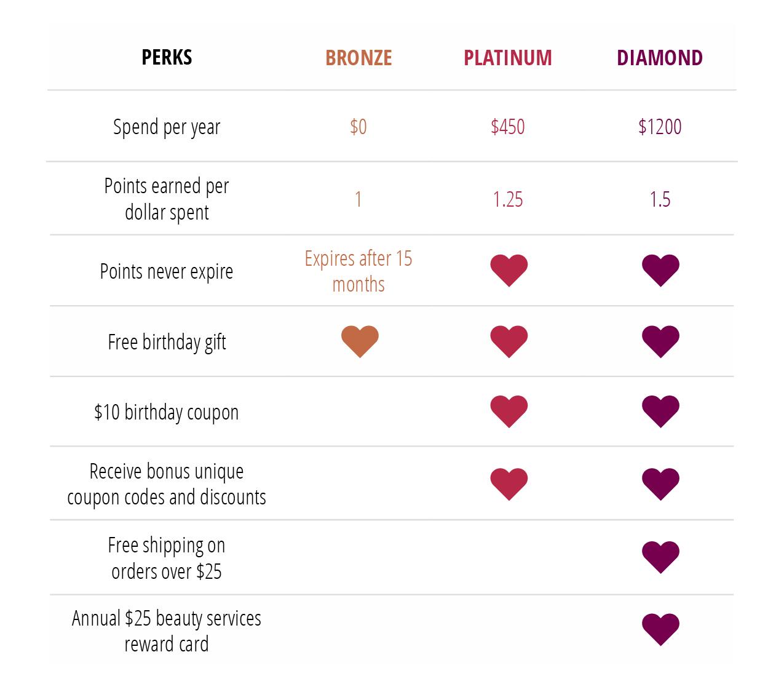Select the BRONZE tier column header
This screenshot has height=692, width=784.
click(358, 58)
